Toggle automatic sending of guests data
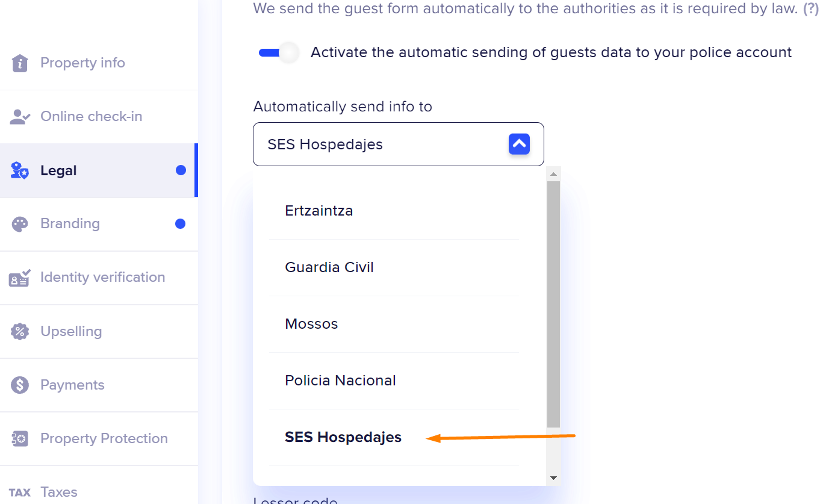This screenshot has height=504, width=823. [x=279, y=53]
